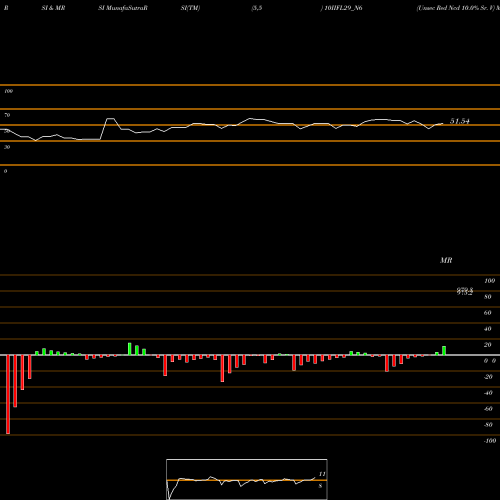Click the '10IIFL29_N6' symbol text

[343, 8]
